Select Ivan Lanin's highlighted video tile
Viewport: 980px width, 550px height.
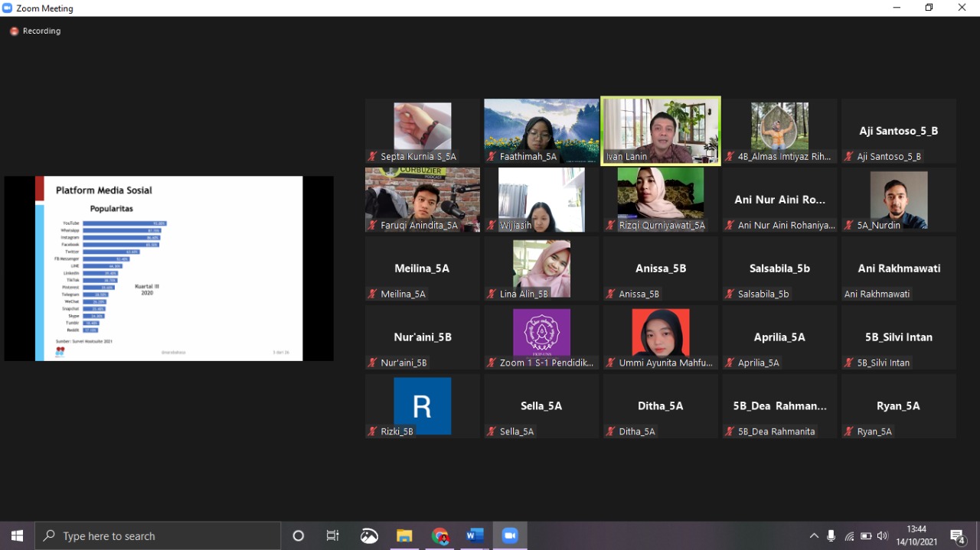click(x=661, y=130)
